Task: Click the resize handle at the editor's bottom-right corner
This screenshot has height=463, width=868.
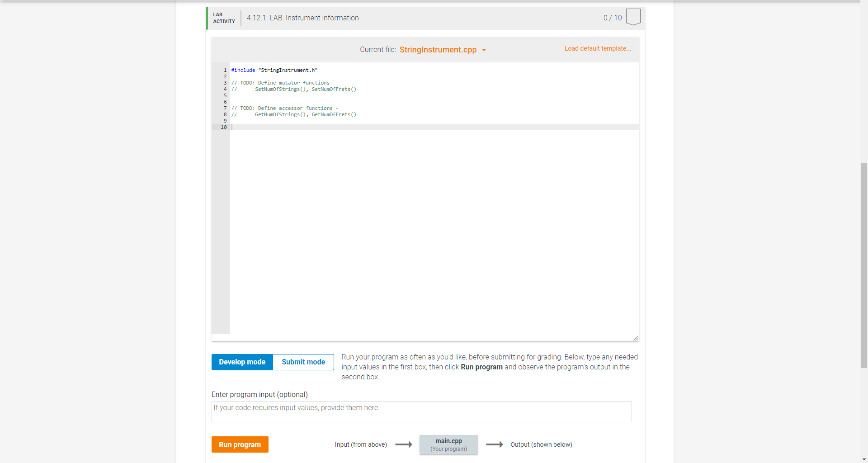Action: point(636,337)
